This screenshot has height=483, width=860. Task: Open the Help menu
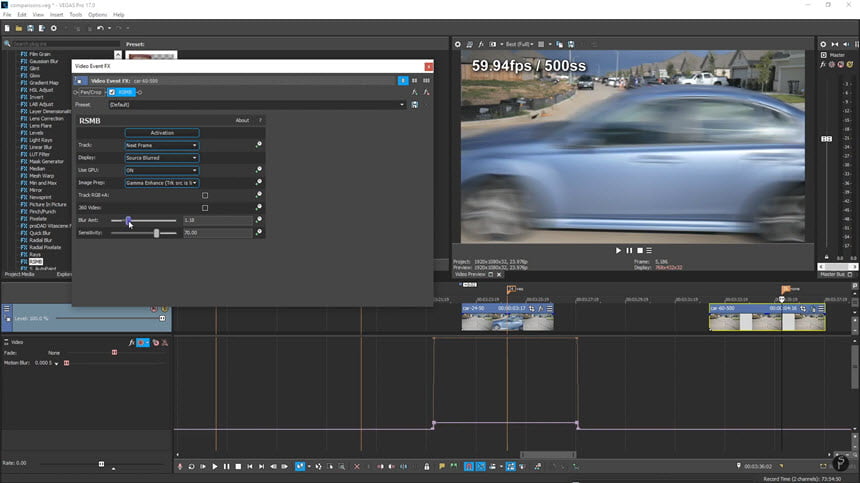(118, 15)
